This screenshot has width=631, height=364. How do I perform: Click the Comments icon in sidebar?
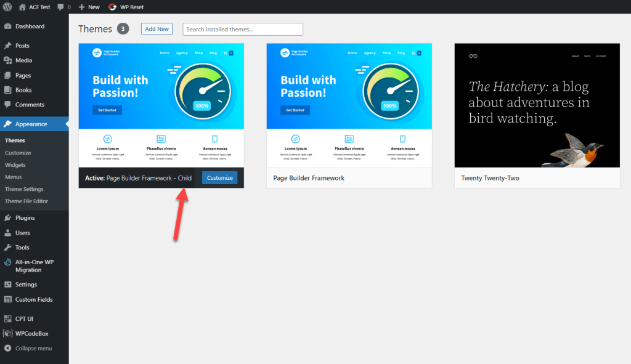[x=7, y=105]
